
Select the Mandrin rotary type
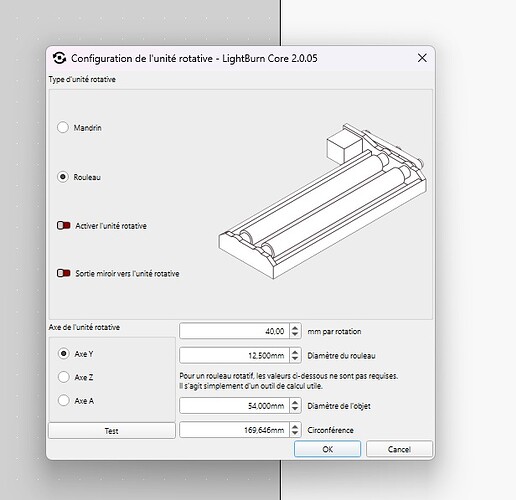pos(63,127)
